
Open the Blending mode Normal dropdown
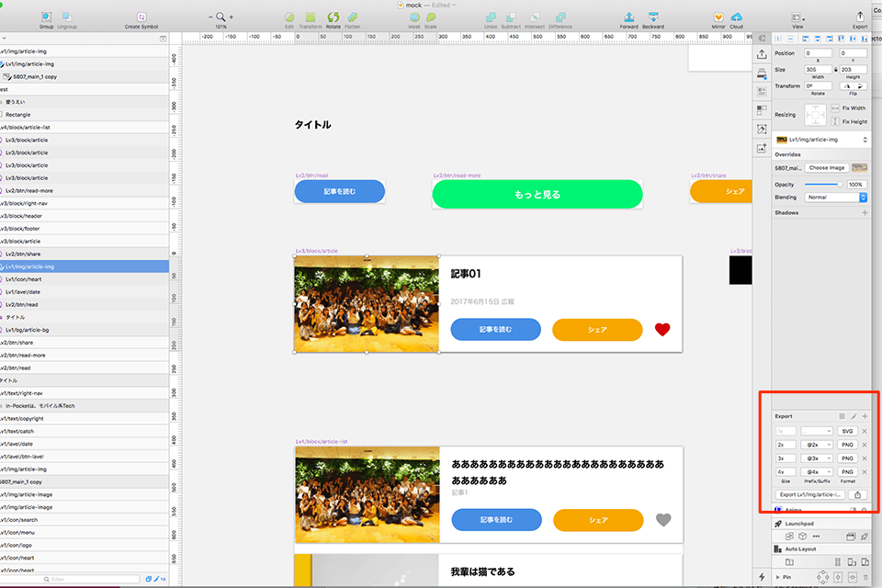[x=836, y=198]
